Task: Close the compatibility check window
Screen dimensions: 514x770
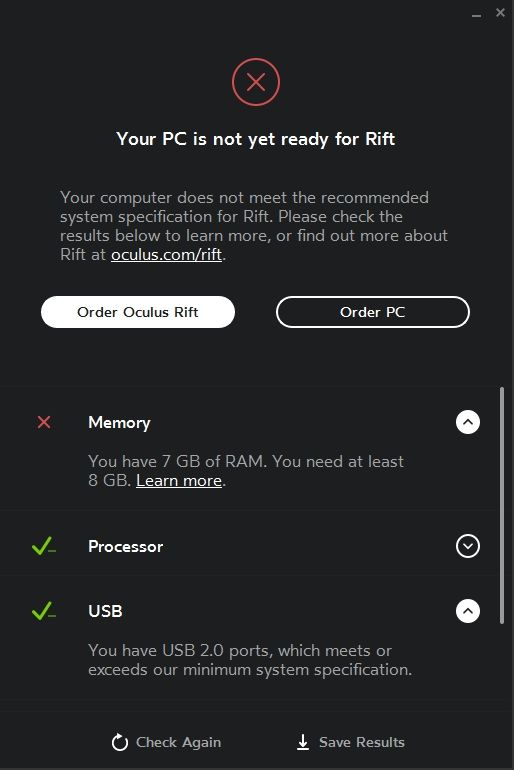Action: [500, 13]
